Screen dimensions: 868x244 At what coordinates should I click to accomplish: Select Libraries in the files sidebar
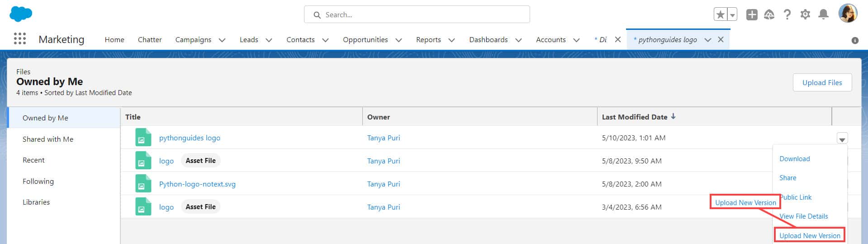tap(64, 202)
